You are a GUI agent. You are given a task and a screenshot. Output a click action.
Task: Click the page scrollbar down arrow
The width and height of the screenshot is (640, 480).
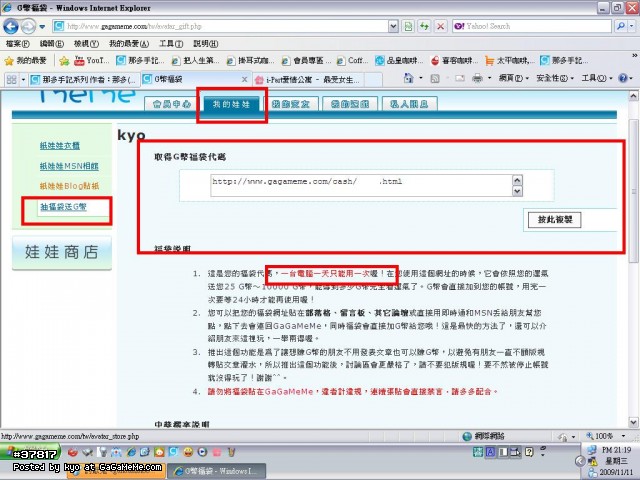coord(633,422)
